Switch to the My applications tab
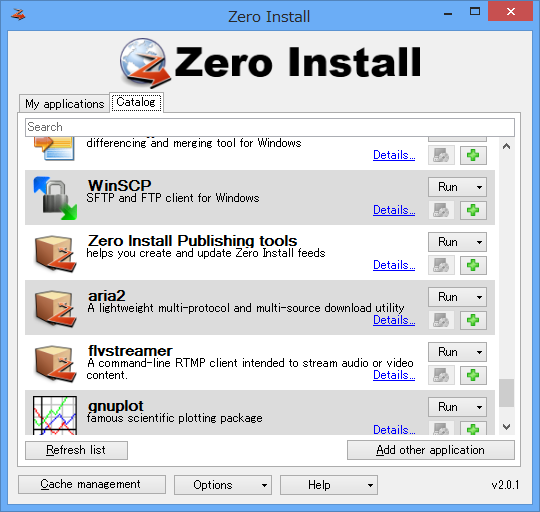540x512 pixels. (x=64, y=103)
